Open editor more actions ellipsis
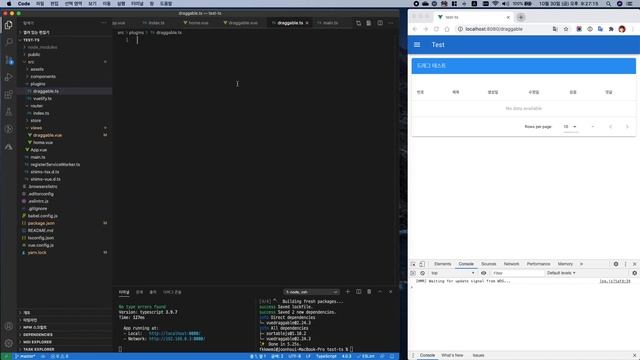Viewport: 640px width, 360px height. tap(391, 23)
